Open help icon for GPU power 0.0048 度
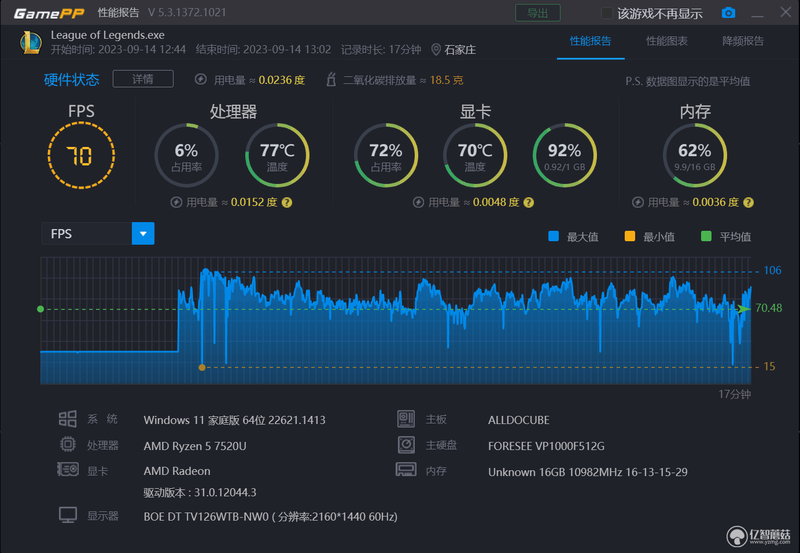Viewport: 800px width, 553px height. [x=529, y=203]
